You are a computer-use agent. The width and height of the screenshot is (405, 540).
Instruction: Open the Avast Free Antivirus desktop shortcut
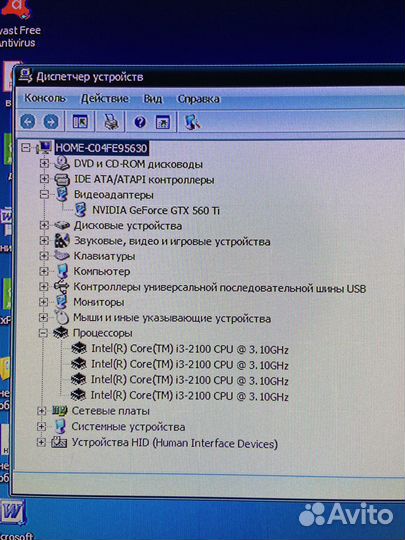point(18,24)
